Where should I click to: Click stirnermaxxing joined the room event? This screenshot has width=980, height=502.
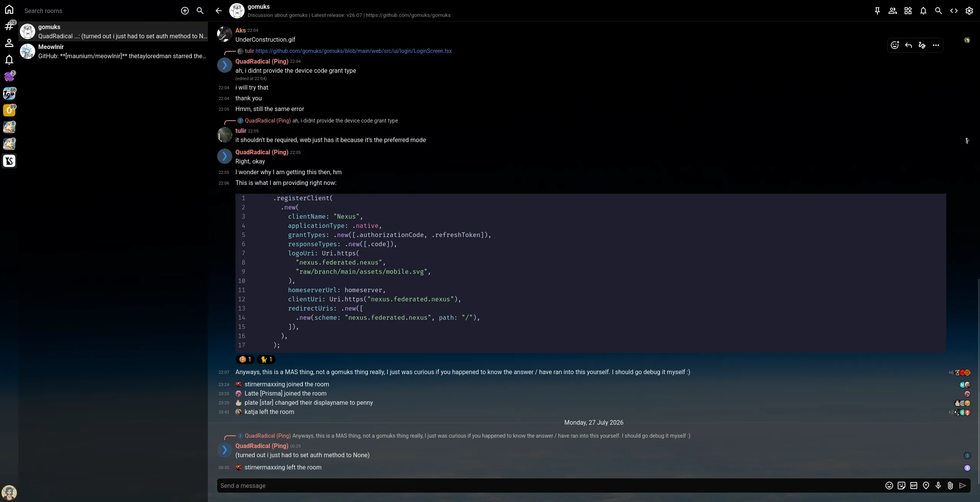[x=287, y=384]
